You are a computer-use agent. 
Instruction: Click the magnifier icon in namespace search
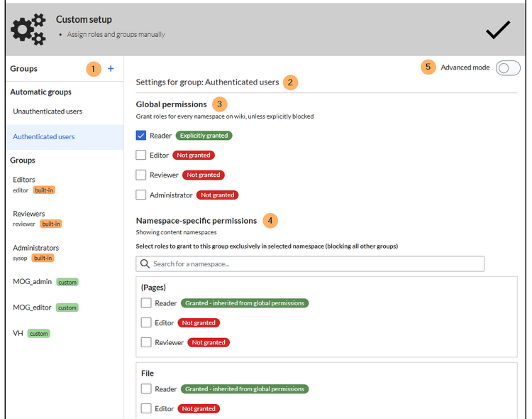[x=145, y=264]
